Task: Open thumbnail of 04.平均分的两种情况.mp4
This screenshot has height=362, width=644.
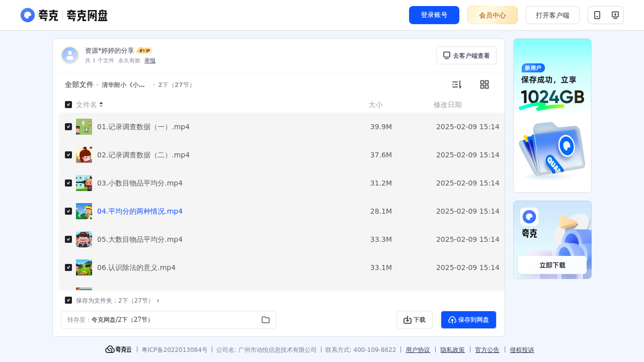Action: point(84,211)
